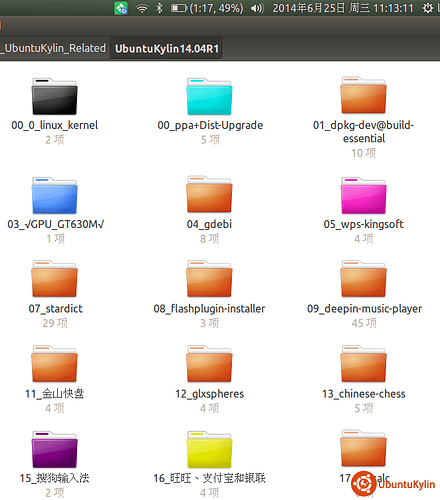Select the 16_旺旺、支付宝和银联 label

pyautogui.click(x=209, y=478)
